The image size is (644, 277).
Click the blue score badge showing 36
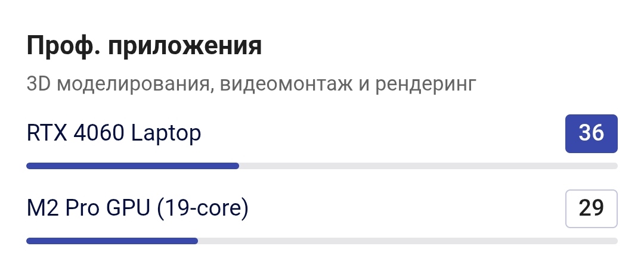[591, 134]
